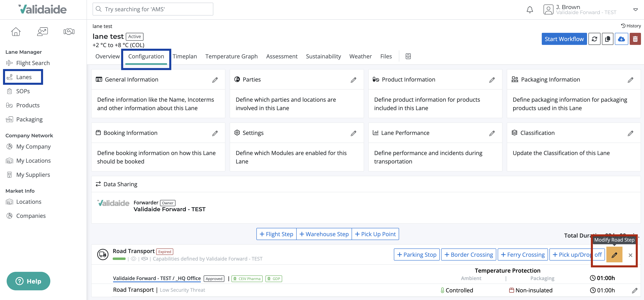
Task: Open My Locations in sidebar
Action: click(x=28, y=161)
